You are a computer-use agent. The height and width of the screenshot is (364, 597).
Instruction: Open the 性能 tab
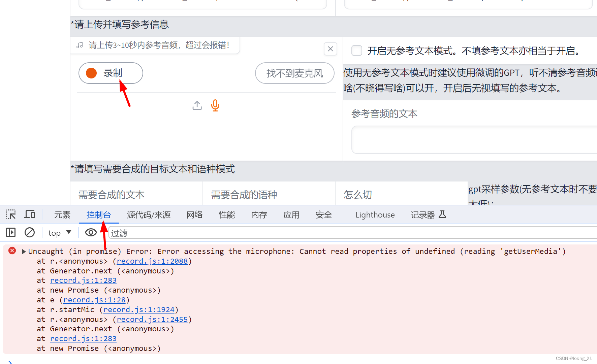click(227, 215)
